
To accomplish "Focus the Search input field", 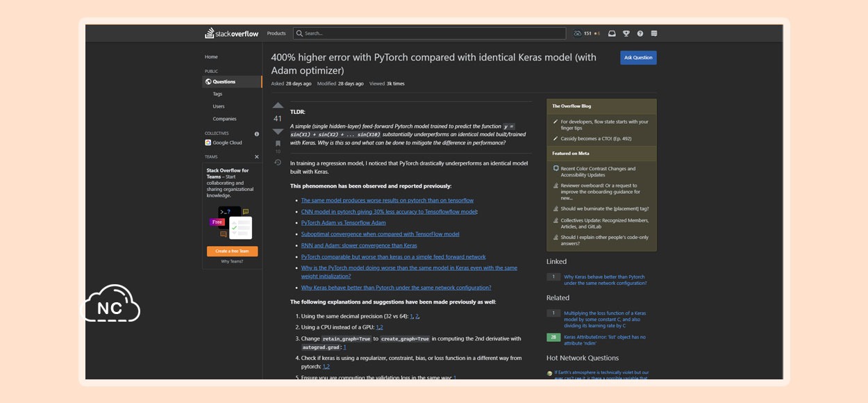I will pos(429,33).
